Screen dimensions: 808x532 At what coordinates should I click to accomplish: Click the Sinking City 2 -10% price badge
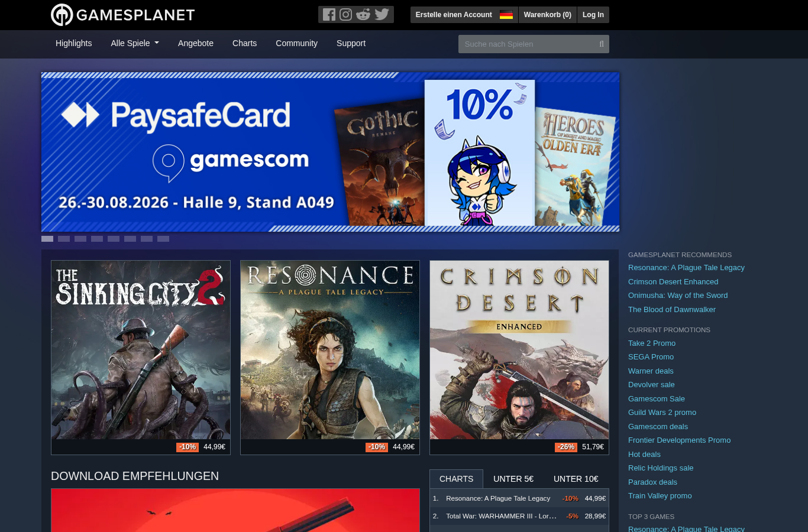pyautogui.click(x=188, y=447)
